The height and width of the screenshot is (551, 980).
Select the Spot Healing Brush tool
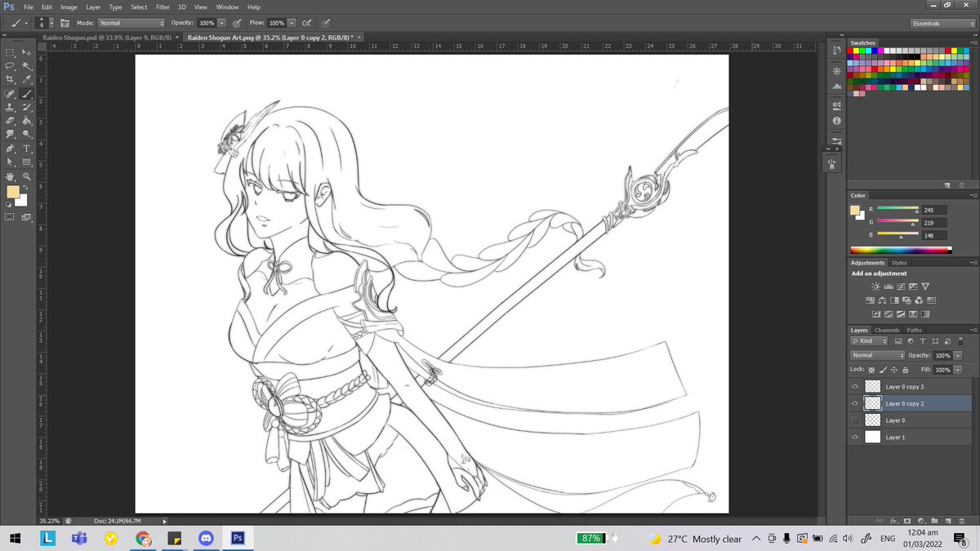click(10, 94)
